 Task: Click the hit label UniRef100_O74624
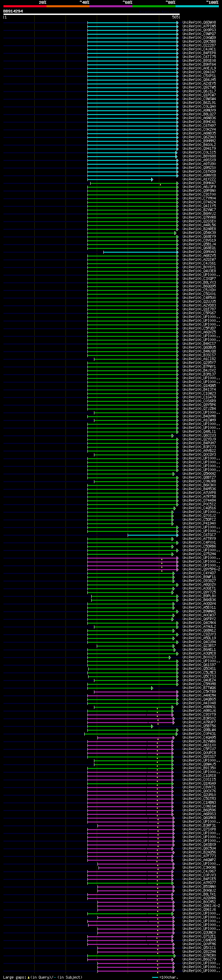point(199,202)
